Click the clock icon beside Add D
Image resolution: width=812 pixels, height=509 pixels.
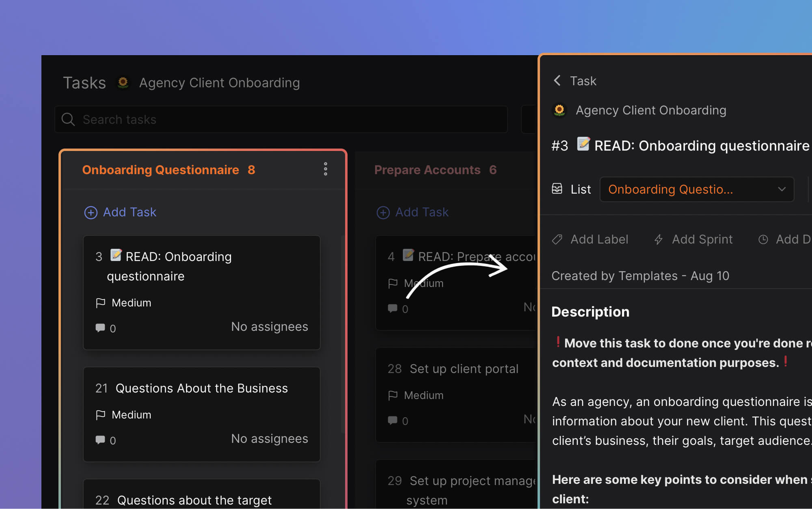[x=763, y=239]
